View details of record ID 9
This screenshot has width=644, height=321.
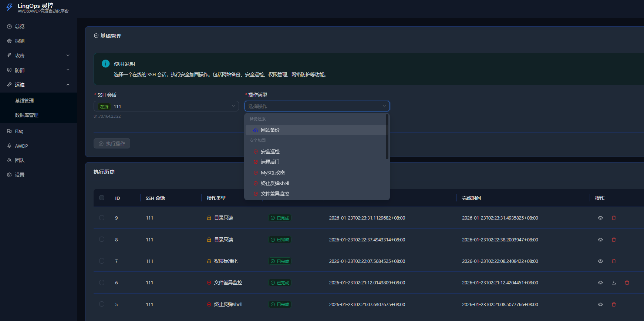click(600, 218)
